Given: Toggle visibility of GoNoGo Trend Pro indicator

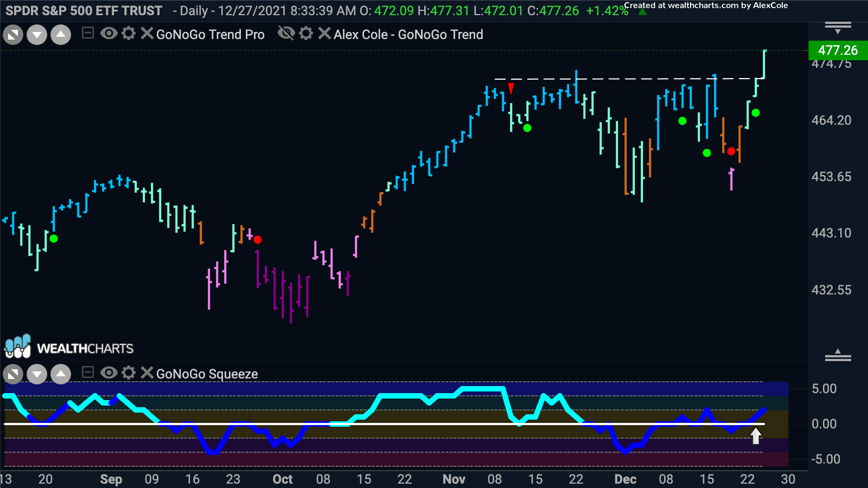Looking at the screenshot, I should point(109,34).
